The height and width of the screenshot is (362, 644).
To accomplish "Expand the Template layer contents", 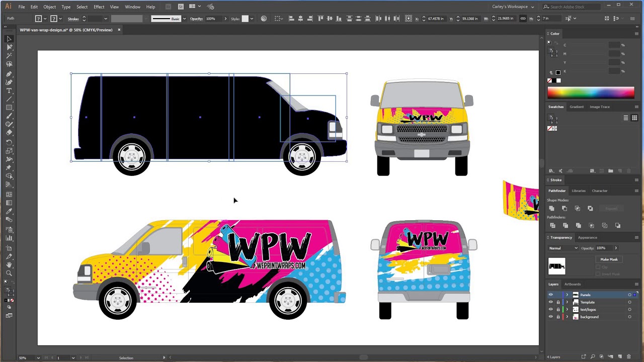I will (x=567, y=302).
